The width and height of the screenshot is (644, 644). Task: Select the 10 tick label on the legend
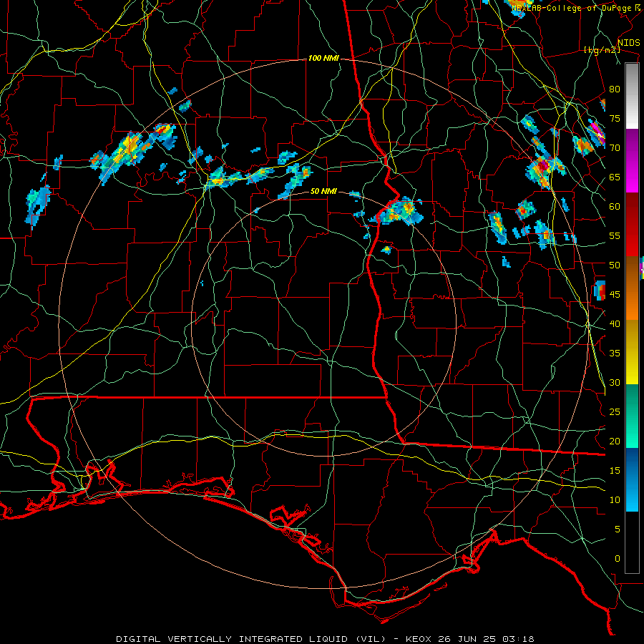pos(615,500)
